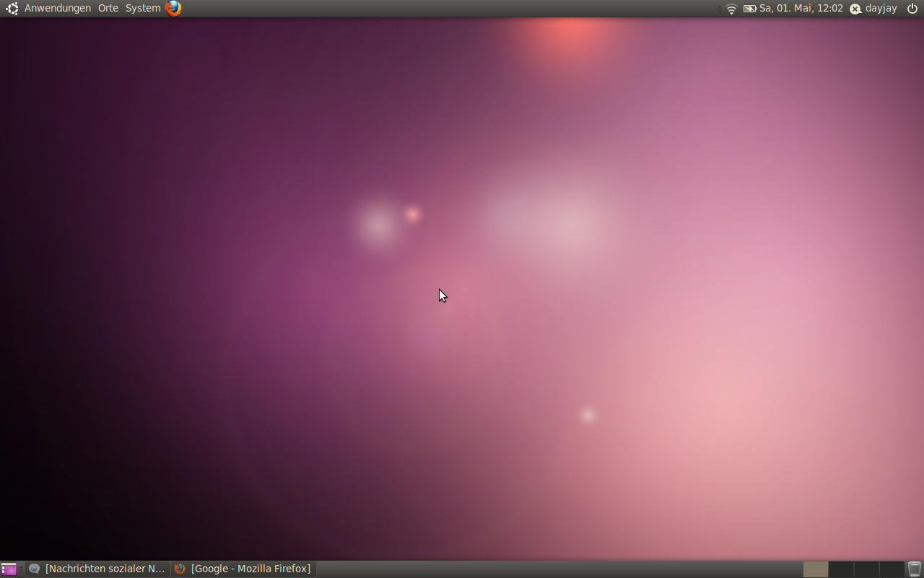Restore the Nachrichten sozialer N... window
Screen dimensions: 924x578
pyautogui.click(x=97, y=569)
